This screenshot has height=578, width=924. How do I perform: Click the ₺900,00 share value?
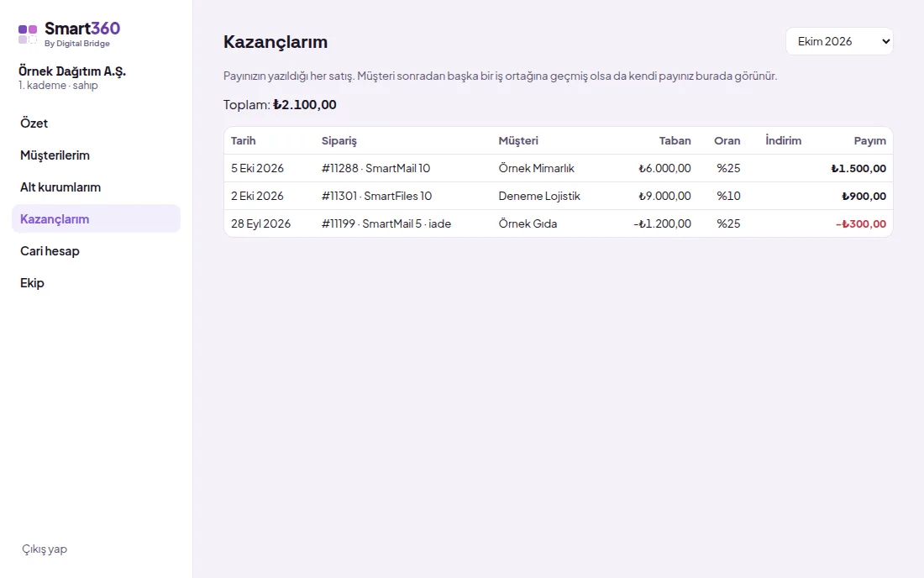pos(864,196)
